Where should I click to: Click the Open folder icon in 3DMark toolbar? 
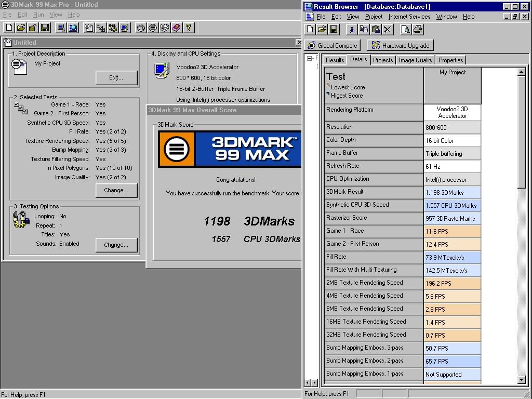(21, 28)
